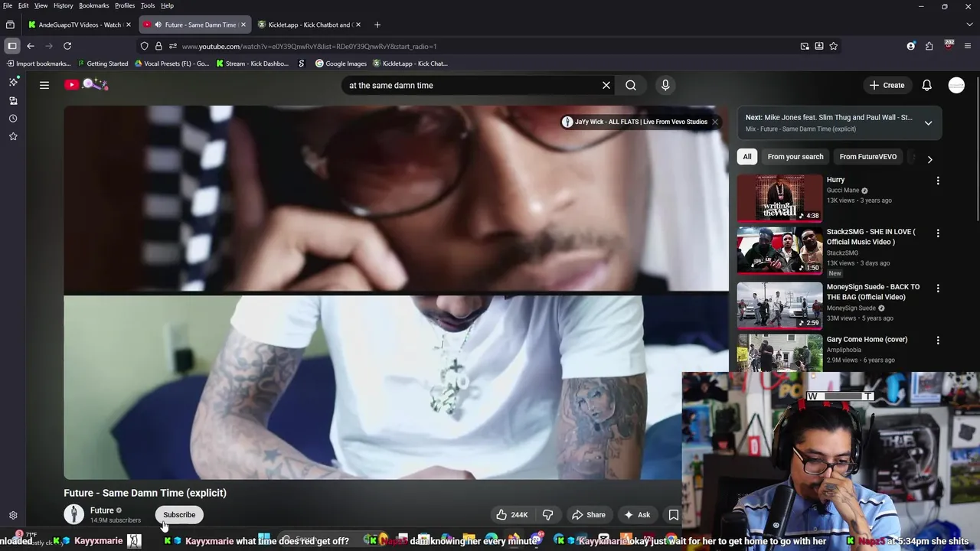Reload the current YouTube page
The width and height of the screenshot is (980, 551).
(x=67, y=46)
